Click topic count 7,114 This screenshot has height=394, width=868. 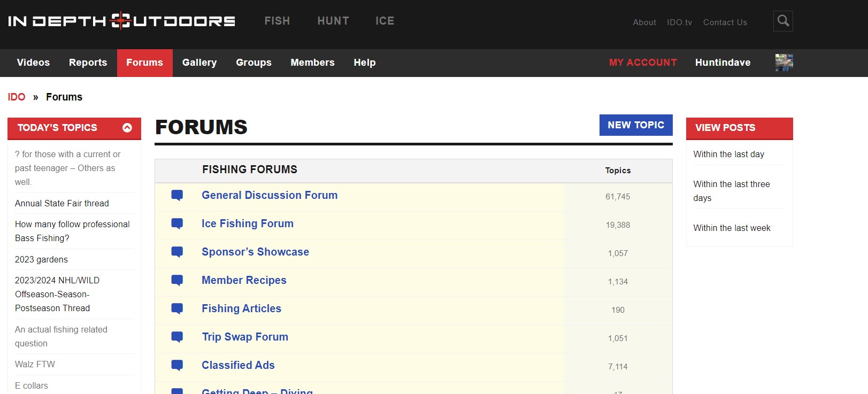(618, 367)
